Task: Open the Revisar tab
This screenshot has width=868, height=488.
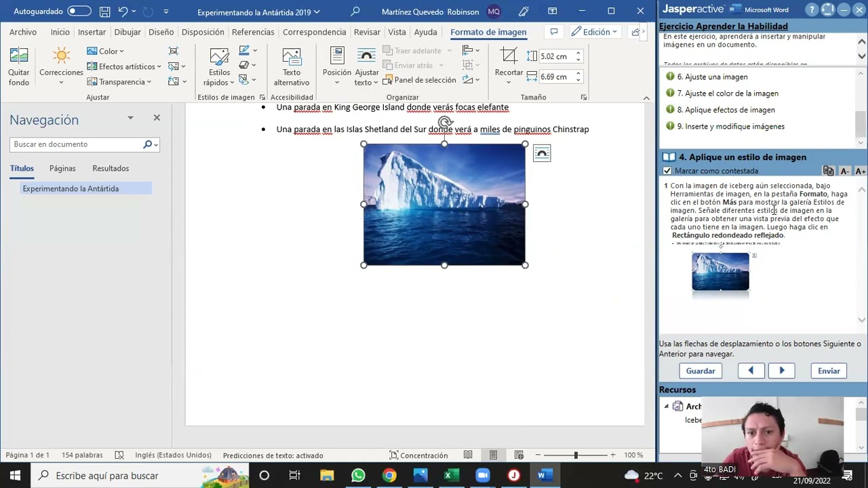Action: pyautogui.click(x=367, y=32)
